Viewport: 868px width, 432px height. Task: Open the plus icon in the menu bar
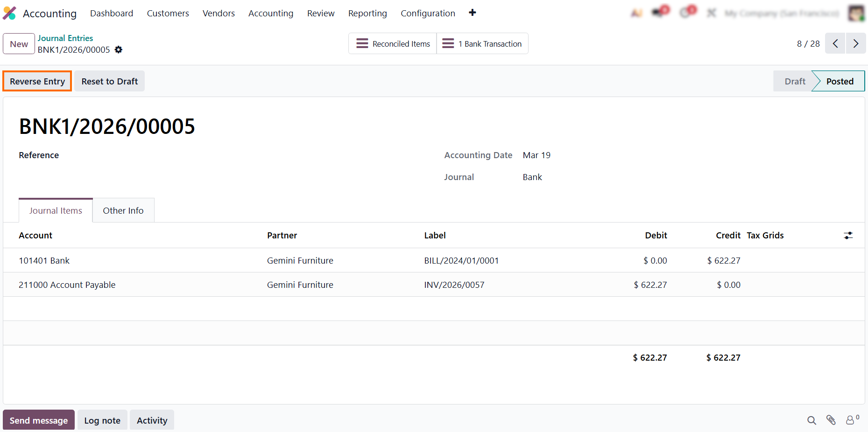pos(472,13)
